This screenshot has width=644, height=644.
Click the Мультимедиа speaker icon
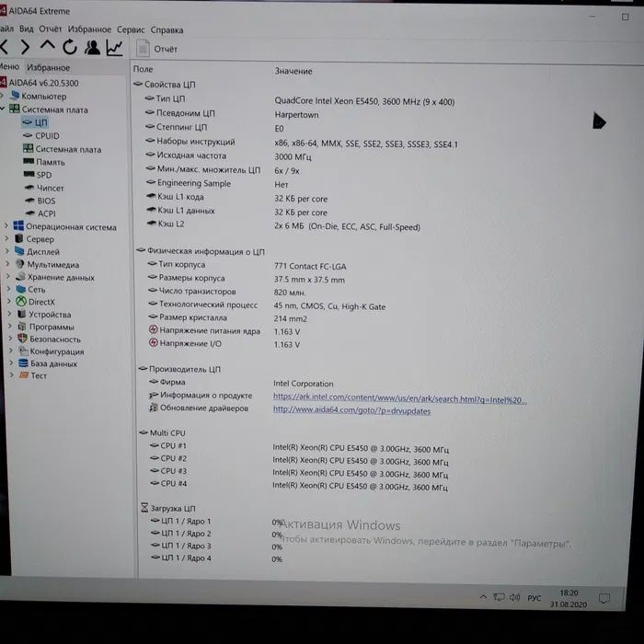tap(19, 264)
